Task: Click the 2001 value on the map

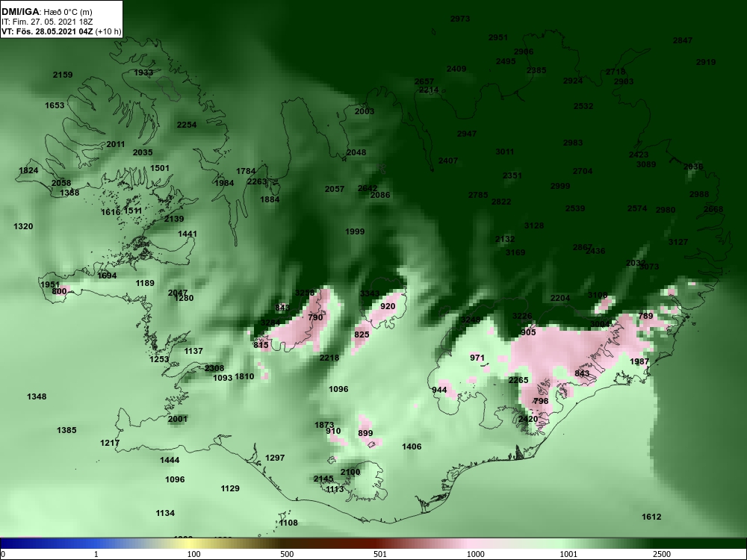Action: pos(178,419)
